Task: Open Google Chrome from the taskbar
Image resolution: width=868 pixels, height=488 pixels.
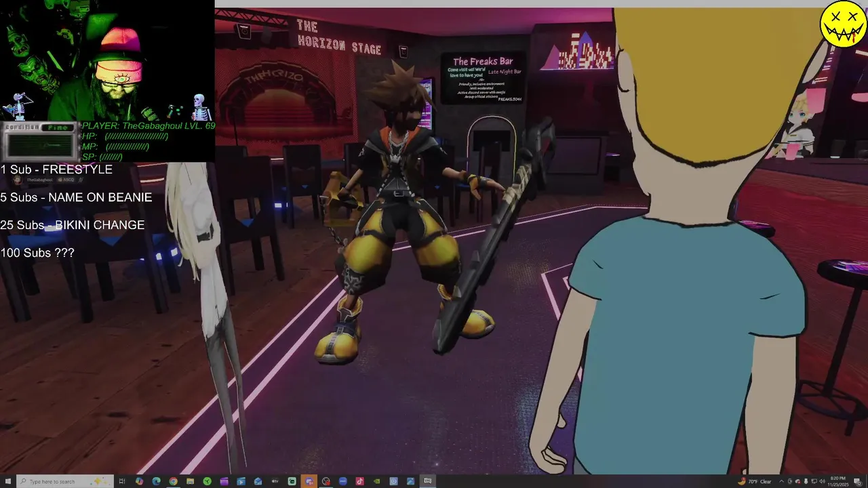Action: 173,481
